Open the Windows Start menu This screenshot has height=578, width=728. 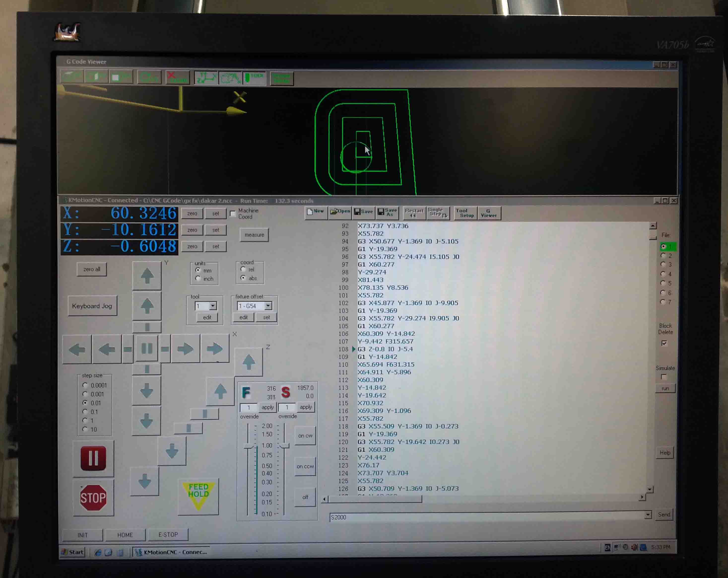pyautogui.click(x=73, y=552)
